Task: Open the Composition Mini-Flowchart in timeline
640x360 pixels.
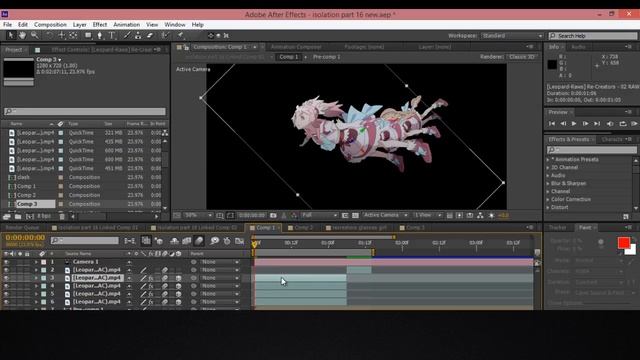Action: [x=130, y=241]
